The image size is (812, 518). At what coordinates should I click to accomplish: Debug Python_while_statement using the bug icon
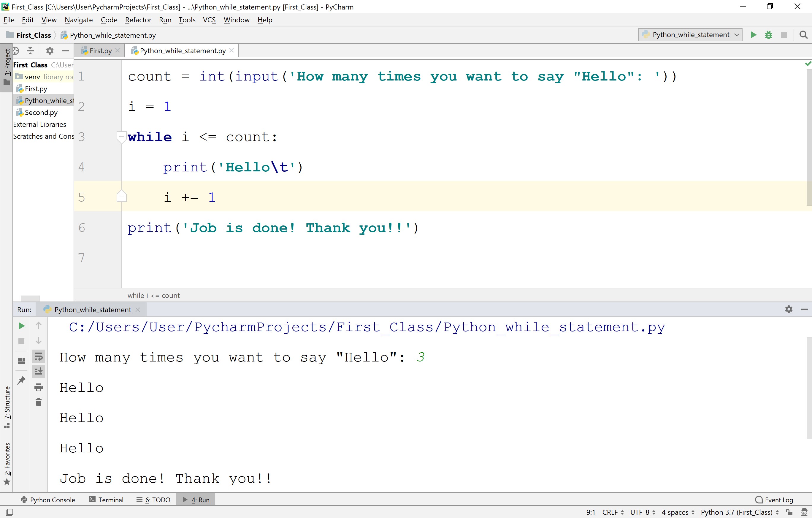768,34
